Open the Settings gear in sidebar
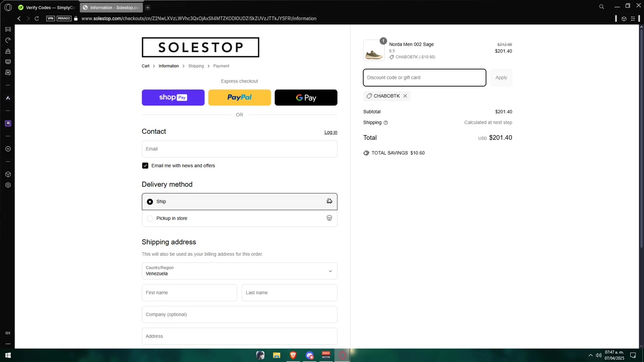This screenshot has width=644, height=362. (8, 185)
